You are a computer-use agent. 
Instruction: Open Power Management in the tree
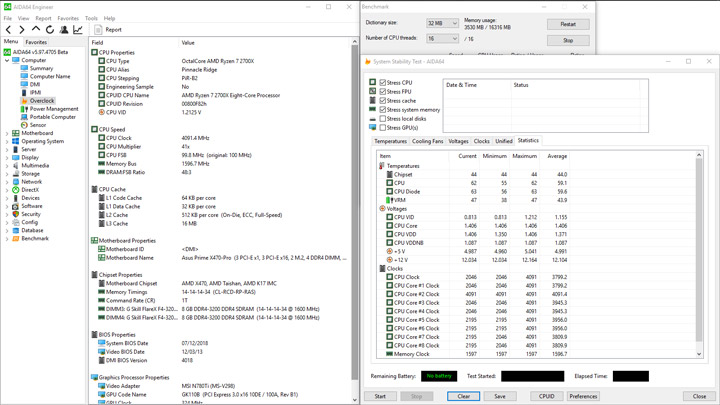tap(54, 109)
